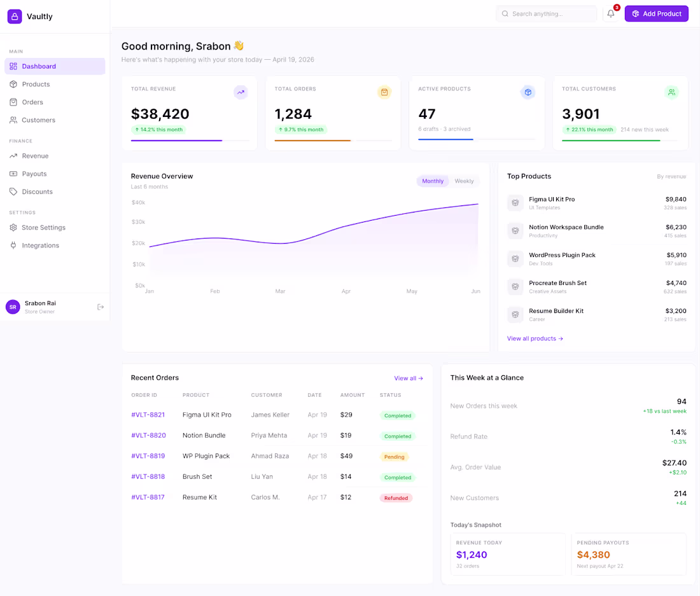Click the Refunded status badge
700x596 pixels.
396,498
